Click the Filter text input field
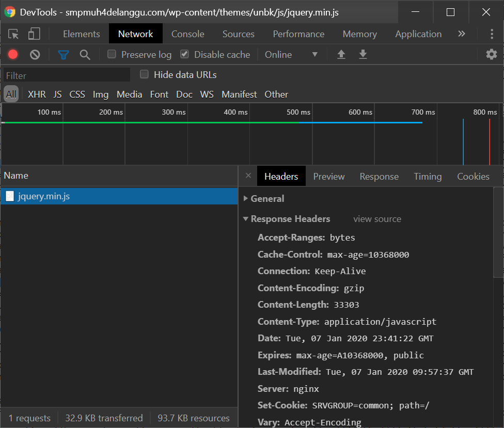 (x=67, y=75)
